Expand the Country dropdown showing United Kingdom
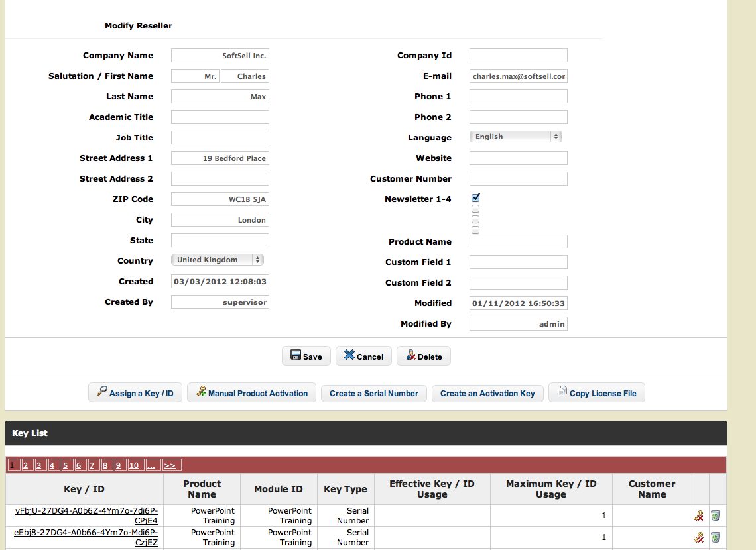This screenshot has width=756, height=550. pos(218,260)
